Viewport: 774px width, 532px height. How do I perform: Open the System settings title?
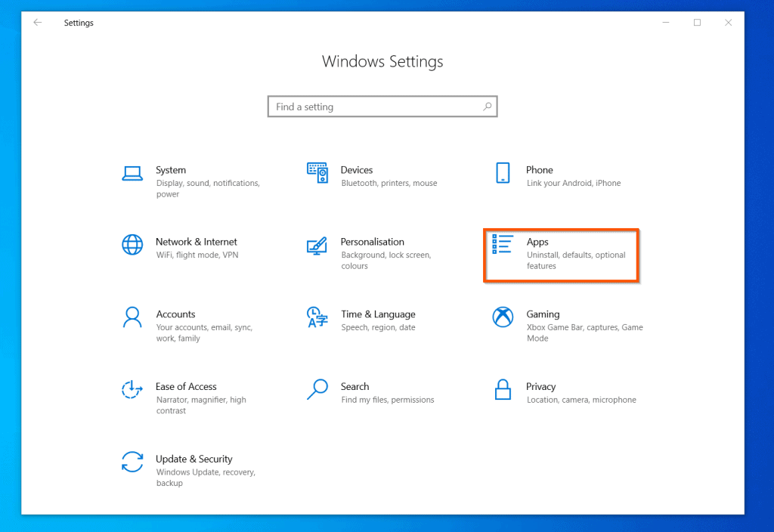pos(171,170)
